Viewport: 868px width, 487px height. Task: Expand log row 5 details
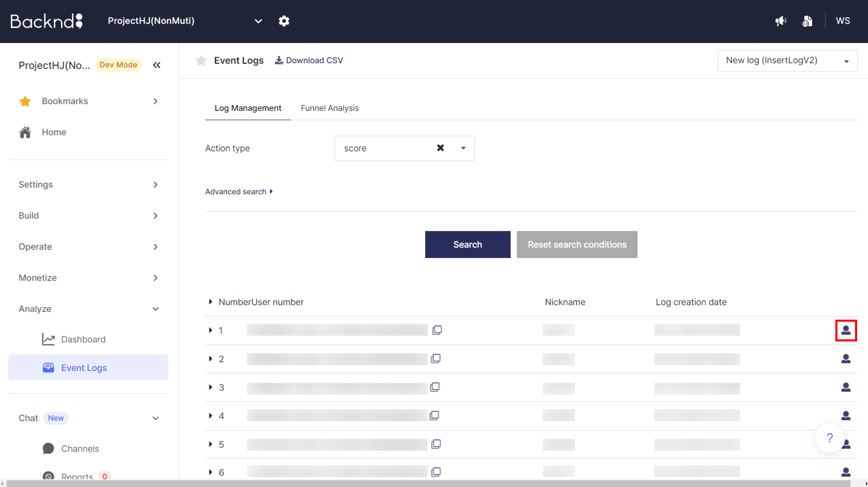click(211, 444)
